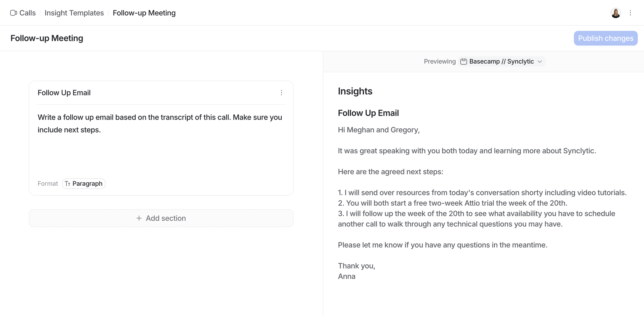Click the Tt text format icon
Image resolution: width=644 pixels, height=316 pixels.
point(67,184)
